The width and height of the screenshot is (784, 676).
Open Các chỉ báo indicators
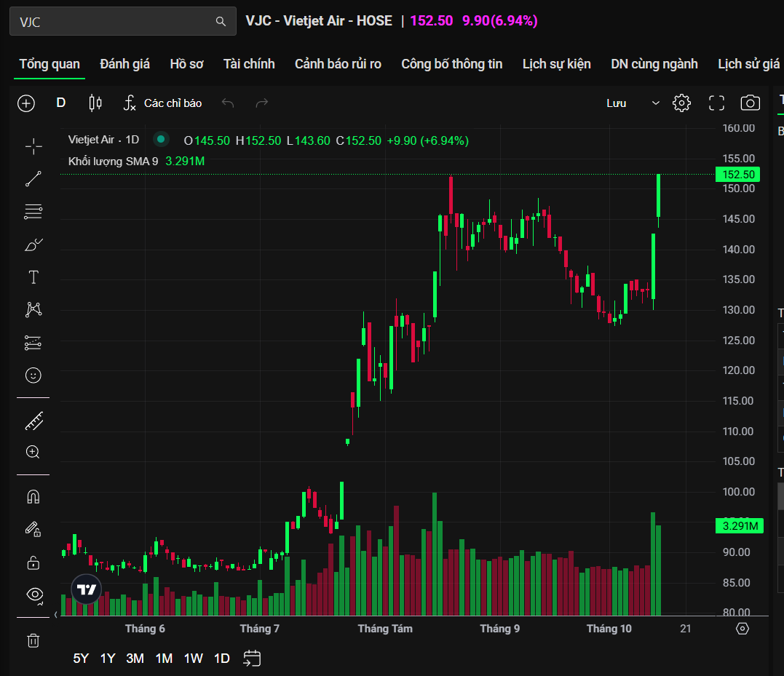point(162,103)
